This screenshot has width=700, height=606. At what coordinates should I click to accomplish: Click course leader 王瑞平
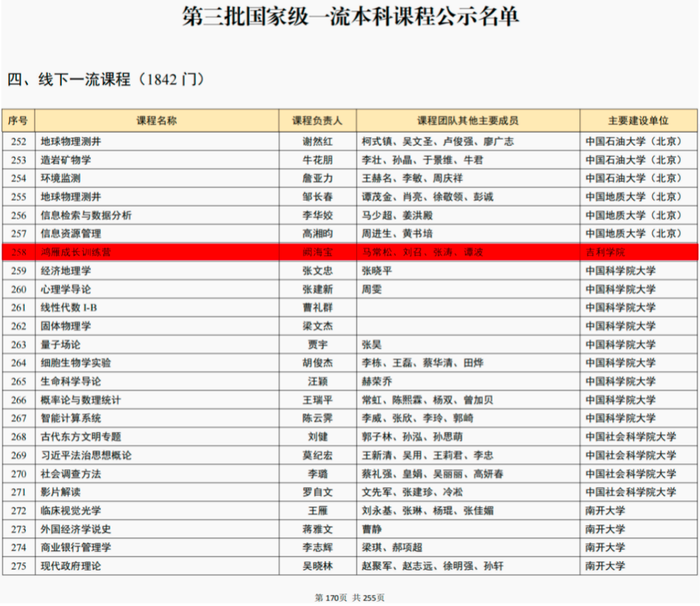[x=317, y=400]
